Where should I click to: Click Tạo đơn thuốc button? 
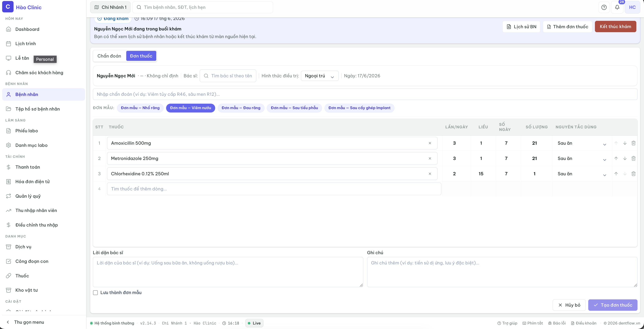pos(613,305)
